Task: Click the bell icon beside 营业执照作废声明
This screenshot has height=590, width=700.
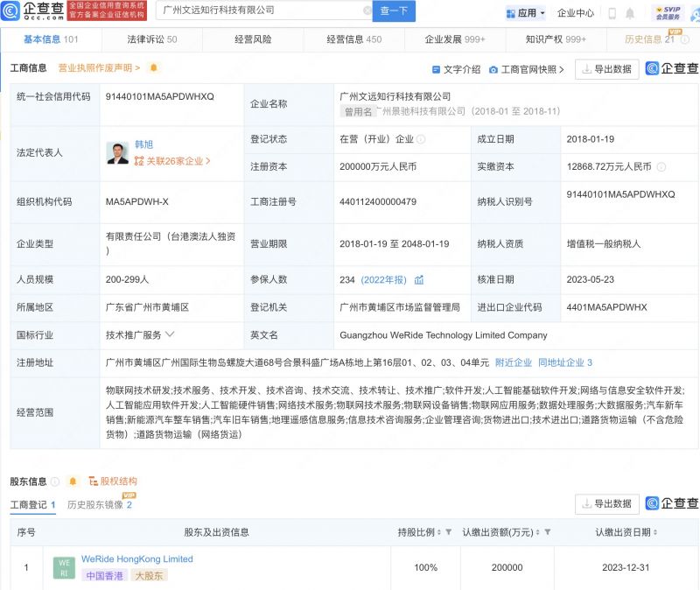Action: (x=154, y=68)
